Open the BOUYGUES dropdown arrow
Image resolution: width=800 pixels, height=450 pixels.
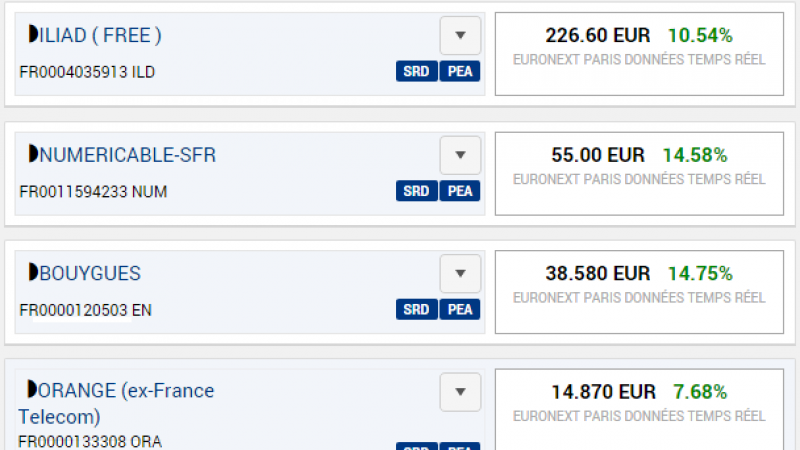(x=460, y=273)
